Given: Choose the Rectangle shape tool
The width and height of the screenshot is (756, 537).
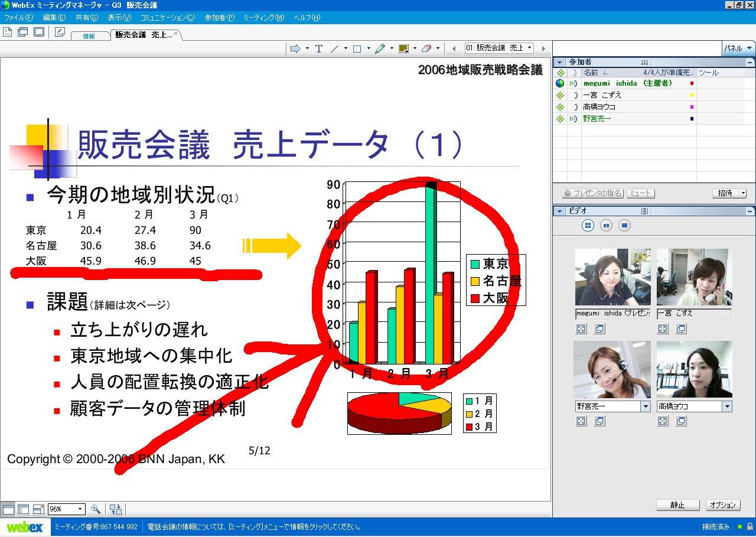Looking at the screenshot, I should point(357,48).
